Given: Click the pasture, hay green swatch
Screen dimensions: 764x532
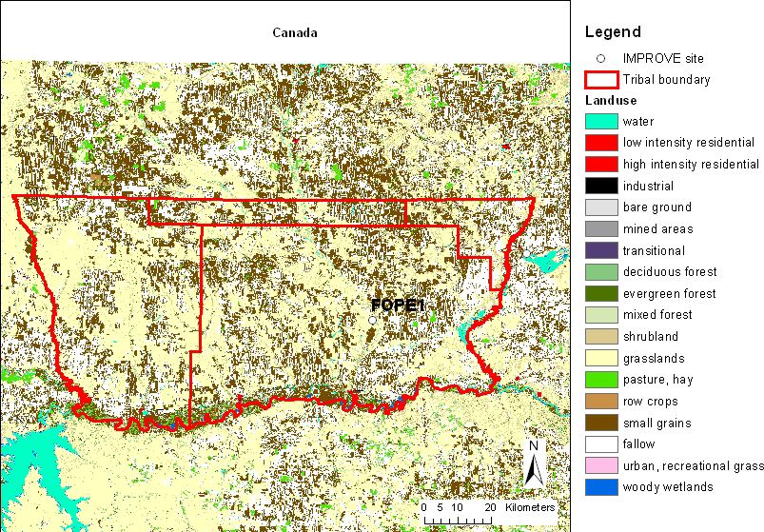Looking at the screenshot, I should [x=601, y=380].
